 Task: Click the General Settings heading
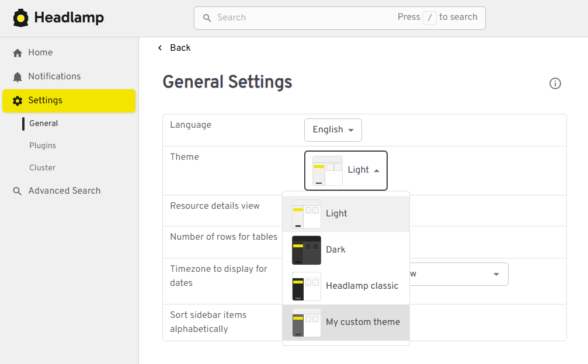coord(227,82)
